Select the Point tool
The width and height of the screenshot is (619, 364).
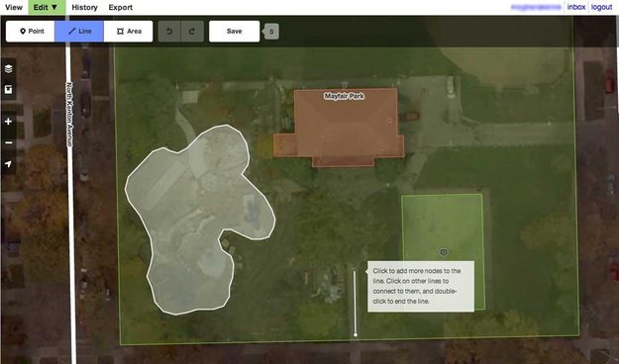point(31,31)
